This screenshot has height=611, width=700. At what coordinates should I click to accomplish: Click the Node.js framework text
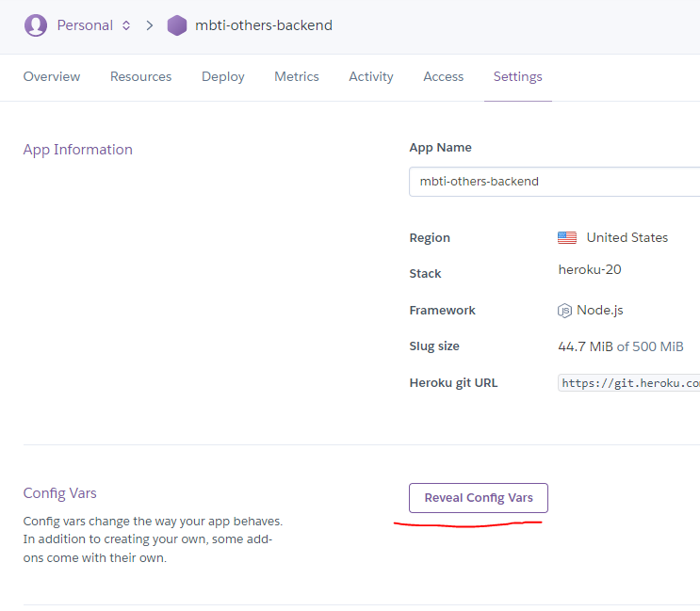pyautogui.click(x=600, y=310)
